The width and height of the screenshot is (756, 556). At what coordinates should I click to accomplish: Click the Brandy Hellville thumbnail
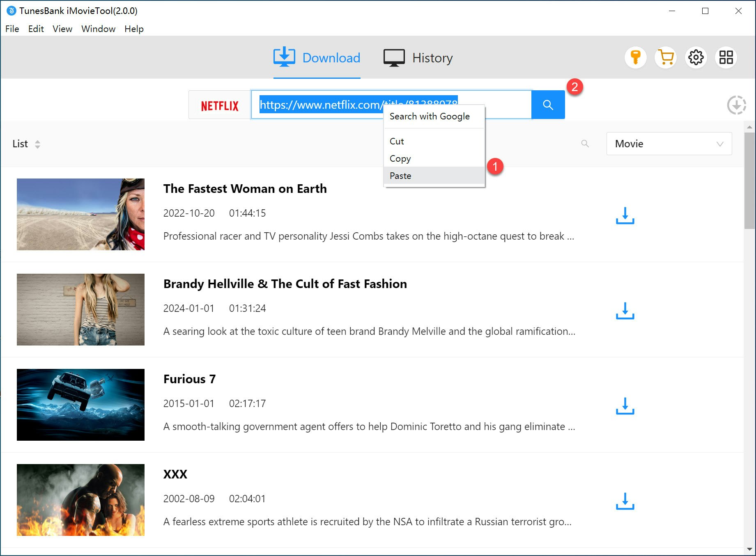(x=80, y=309)
